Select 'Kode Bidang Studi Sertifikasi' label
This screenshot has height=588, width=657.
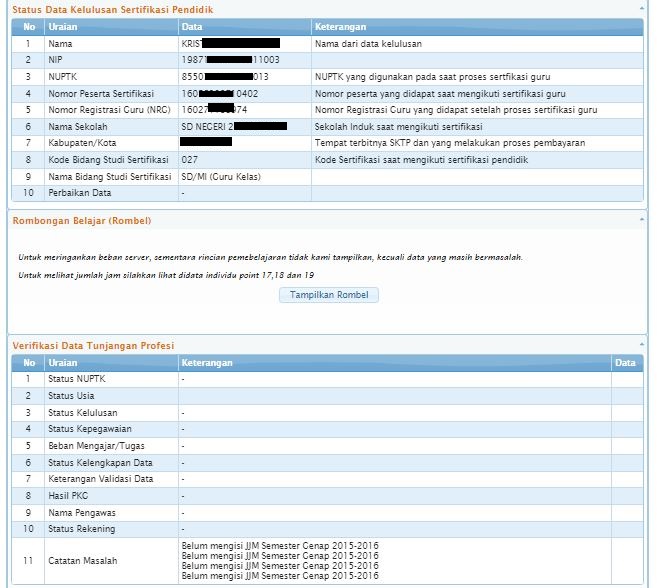click(x=109, y=160)
